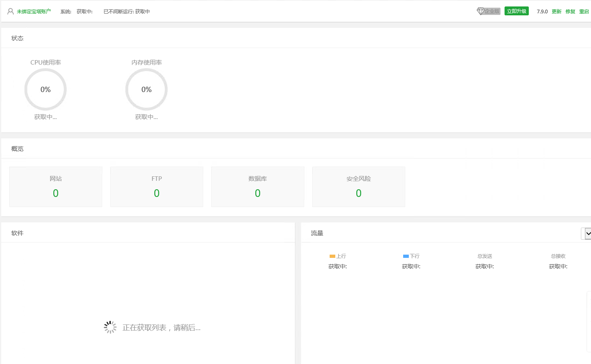The height and width of the screenshot is (364, 591).
Task: Click the user account icon
Action: click(11, 11)
